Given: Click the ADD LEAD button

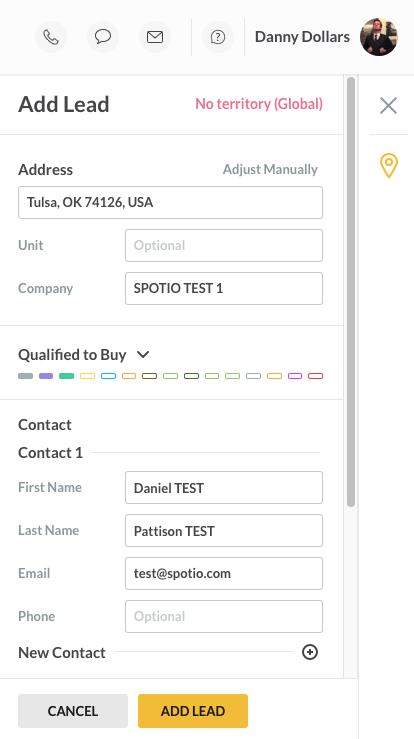Looking at the screenshot, I should [x=193, y=711].
